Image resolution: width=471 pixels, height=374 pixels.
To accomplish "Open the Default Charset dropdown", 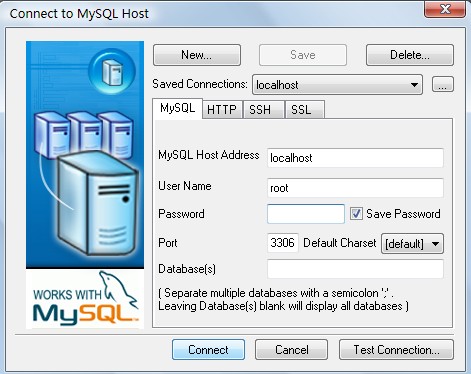I will pos(412,244).
